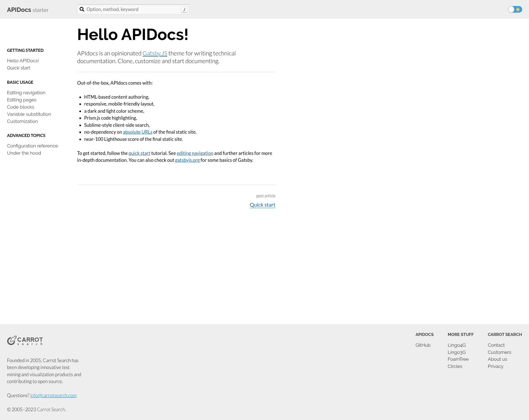The width and height of the screenshot is (529, 420).
Task: Open Lingo4G footer link
Action: pos(457,345)
